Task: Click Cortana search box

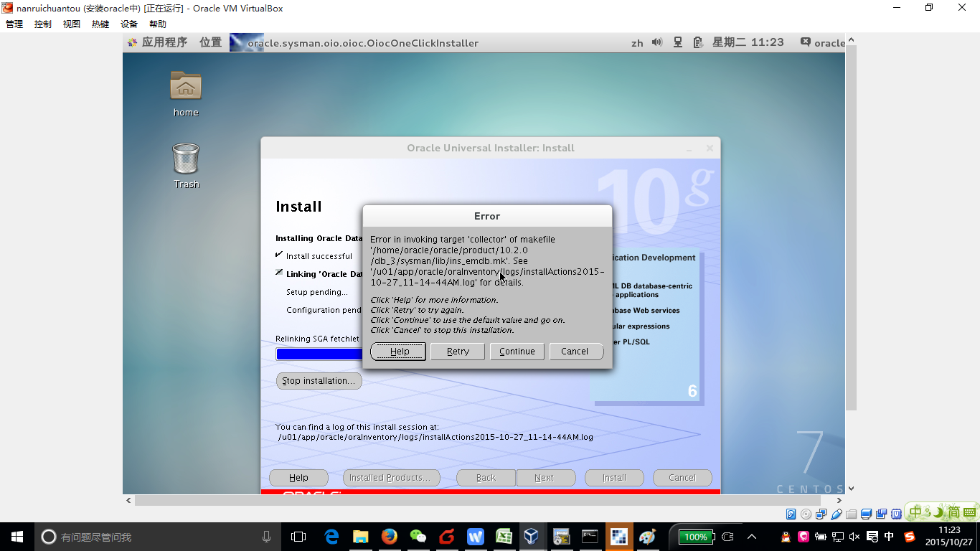Action: 158,537
